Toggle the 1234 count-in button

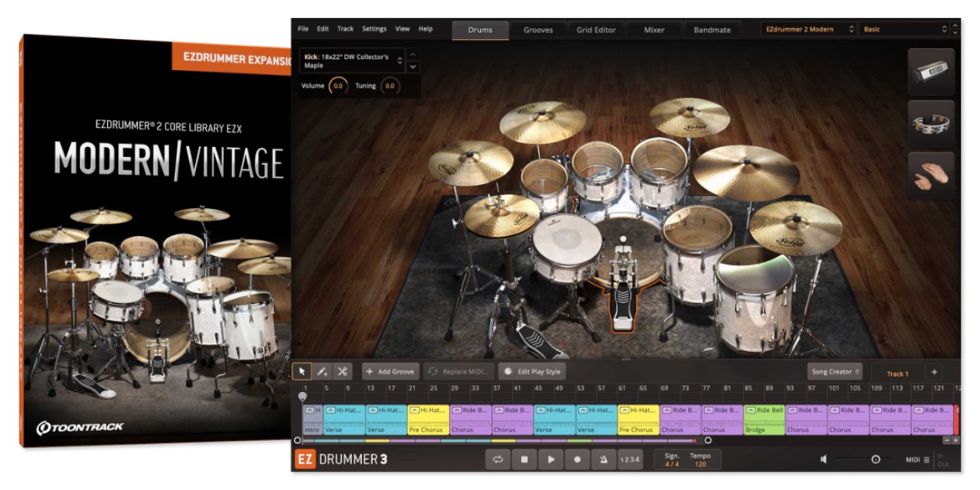630,459
